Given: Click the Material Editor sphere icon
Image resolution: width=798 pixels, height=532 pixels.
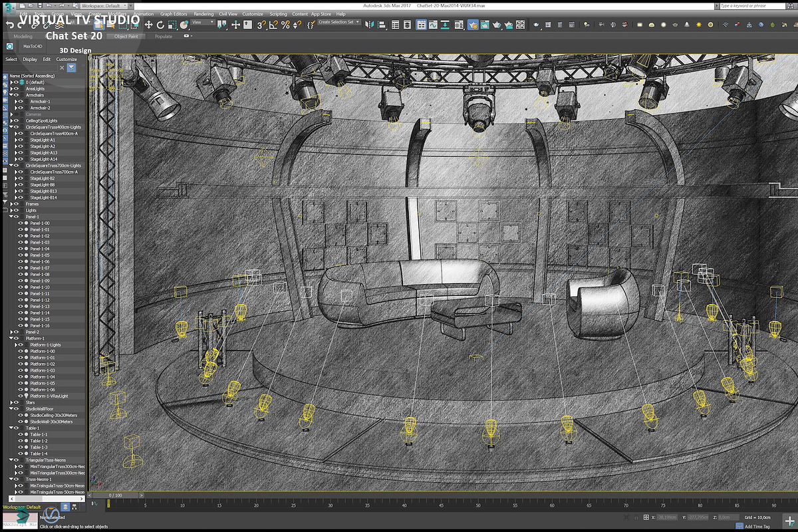Looking at the screenshot, I should [459, 25].
